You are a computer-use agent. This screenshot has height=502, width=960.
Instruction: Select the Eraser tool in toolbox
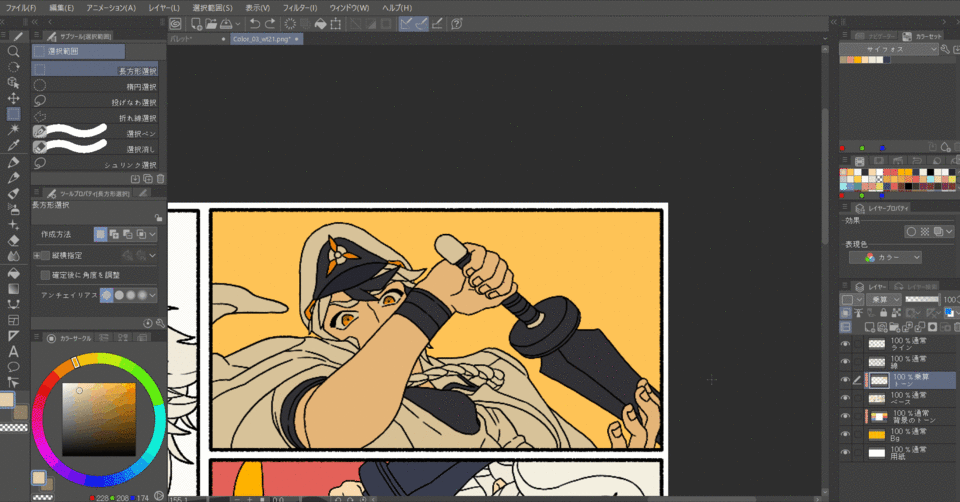13,241
